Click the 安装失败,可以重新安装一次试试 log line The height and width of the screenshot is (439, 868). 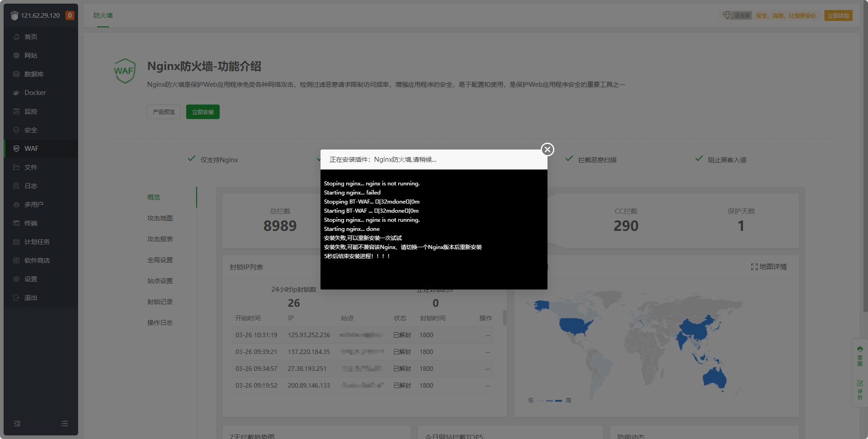[x=363, y=238]
